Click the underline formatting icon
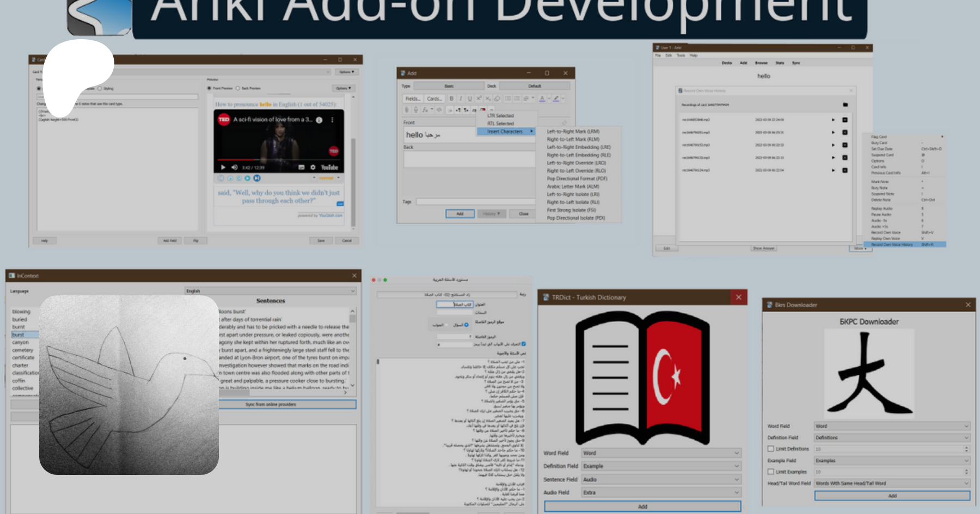Image resolution: width=980 pixels, height=514 pixels. [x=469, y=98]
